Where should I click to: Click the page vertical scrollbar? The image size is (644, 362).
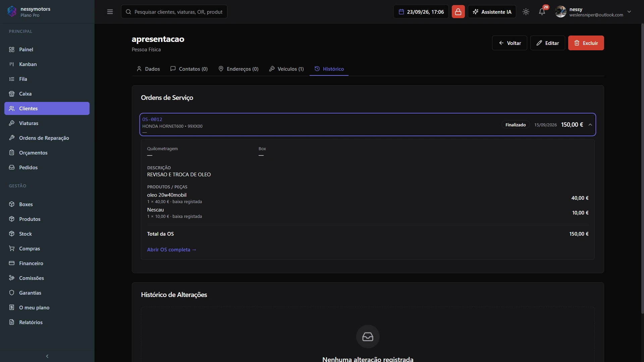(642, 169)
